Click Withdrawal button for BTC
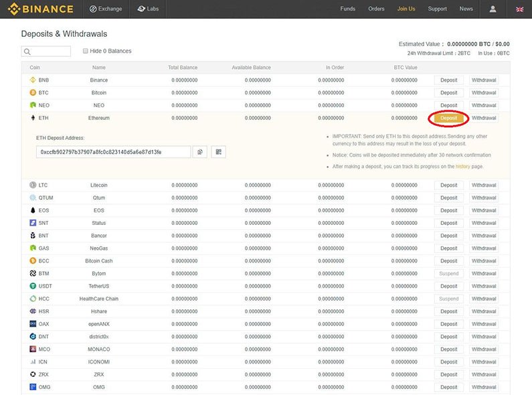This screenshot has width=532, height=395. pos(484,92)
